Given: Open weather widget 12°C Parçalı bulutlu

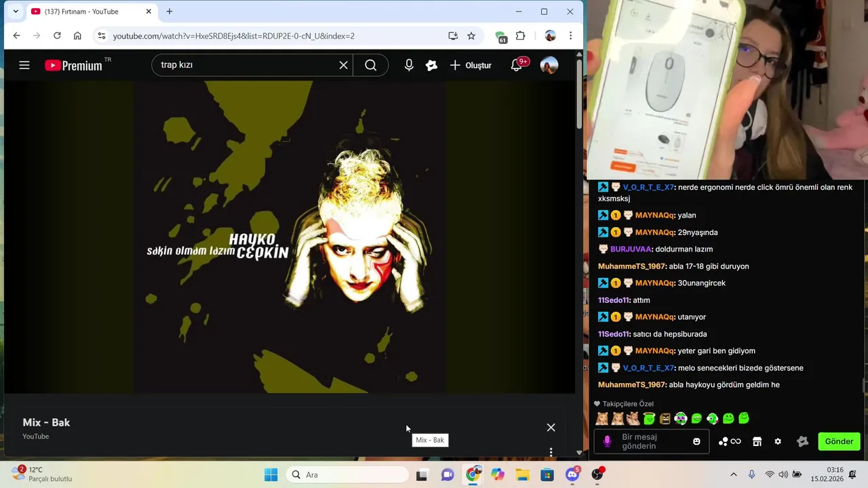Looking at the screenshot, I should [42, 474].
